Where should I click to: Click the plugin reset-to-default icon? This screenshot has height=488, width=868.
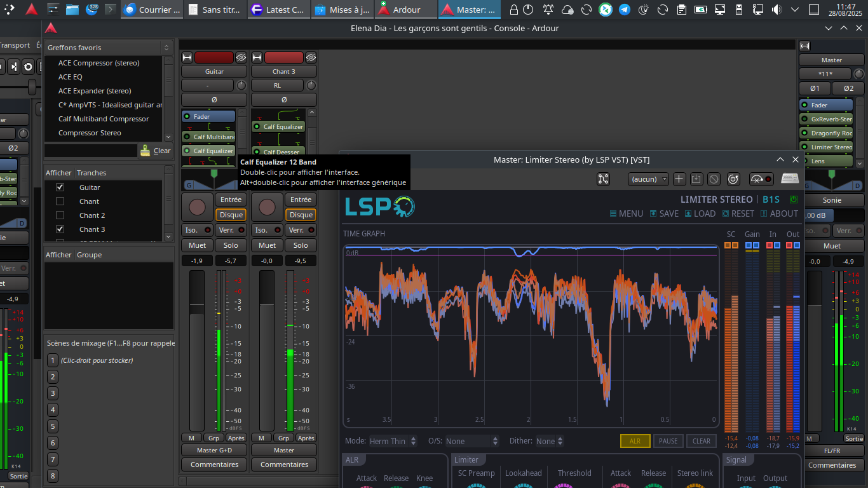pos(733,179)
